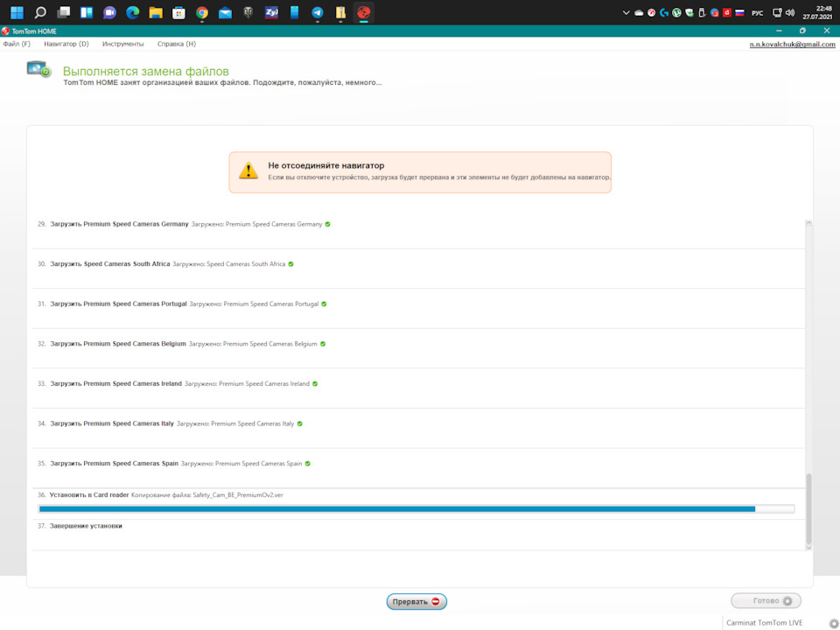Click the scrollbar up arrow in task list

pos(808,223)
